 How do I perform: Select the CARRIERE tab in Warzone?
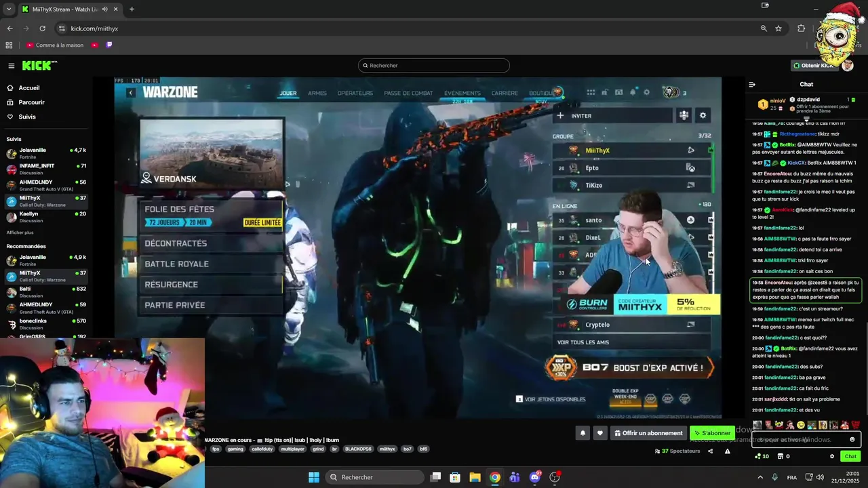click(505, 94)
